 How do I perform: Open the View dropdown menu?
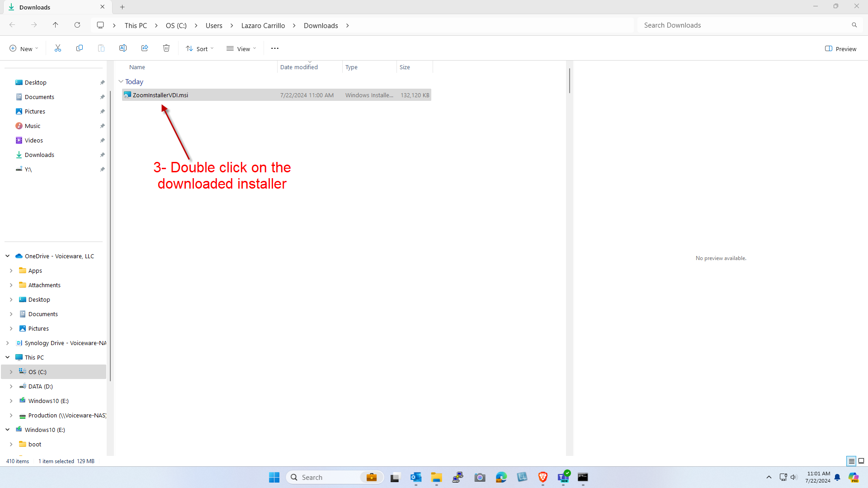click(241, 49)
